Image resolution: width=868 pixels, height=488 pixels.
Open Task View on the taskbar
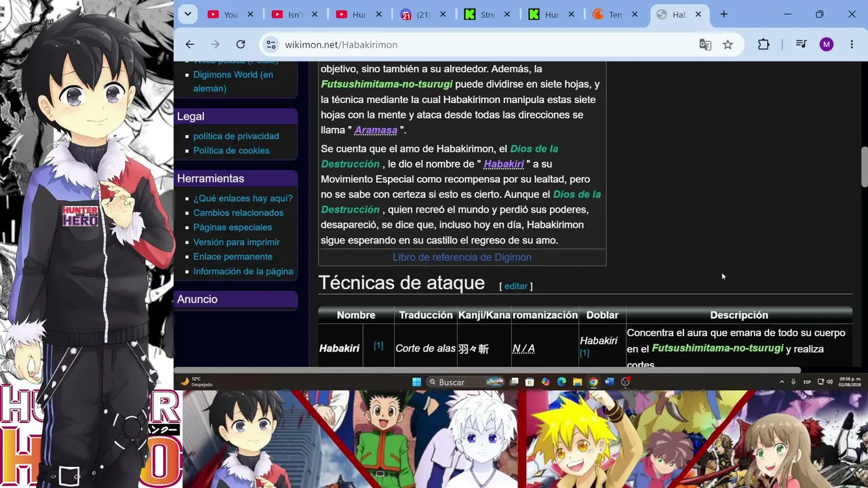click(515, 382)
